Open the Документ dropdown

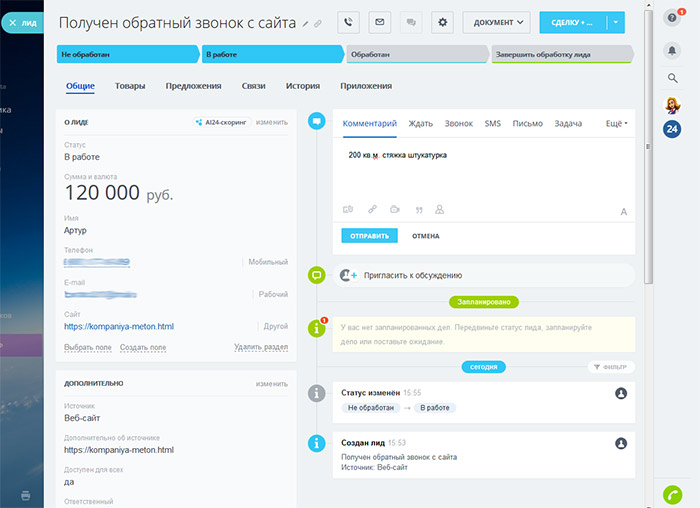pos(496,21)
